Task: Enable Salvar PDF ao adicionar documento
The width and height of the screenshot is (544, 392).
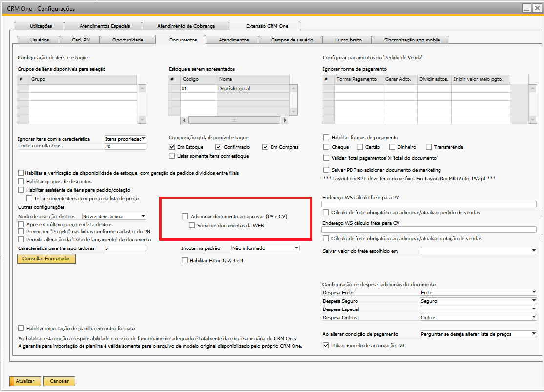Action: pyautogui.click(x=326, y=170)
